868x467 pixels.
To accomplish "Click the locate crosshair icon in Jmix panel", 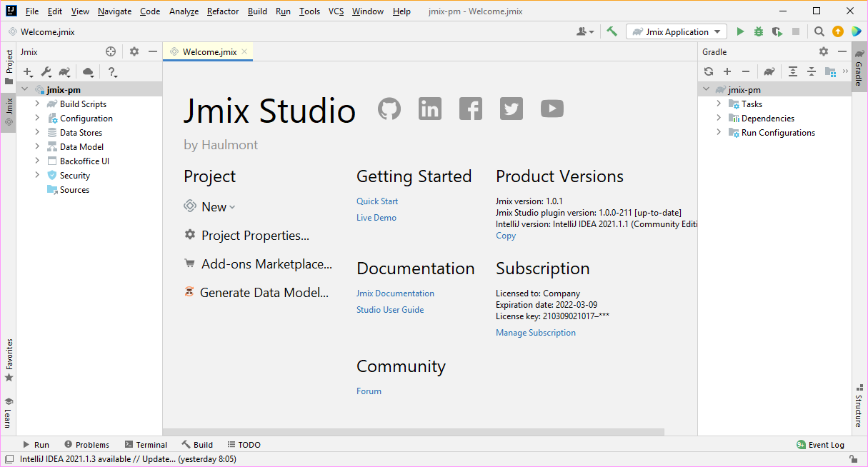I will coord(111,51).
